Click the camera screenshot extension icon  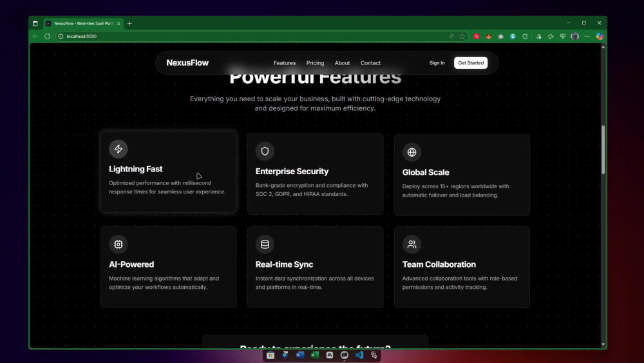tap(500, 36)
